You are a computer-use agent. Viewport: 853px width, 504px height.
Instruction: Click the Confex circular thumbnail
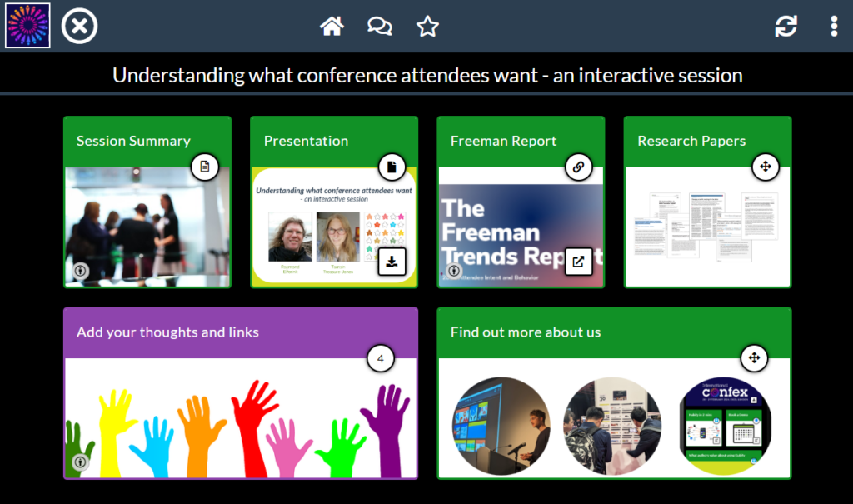coord(726,426)
